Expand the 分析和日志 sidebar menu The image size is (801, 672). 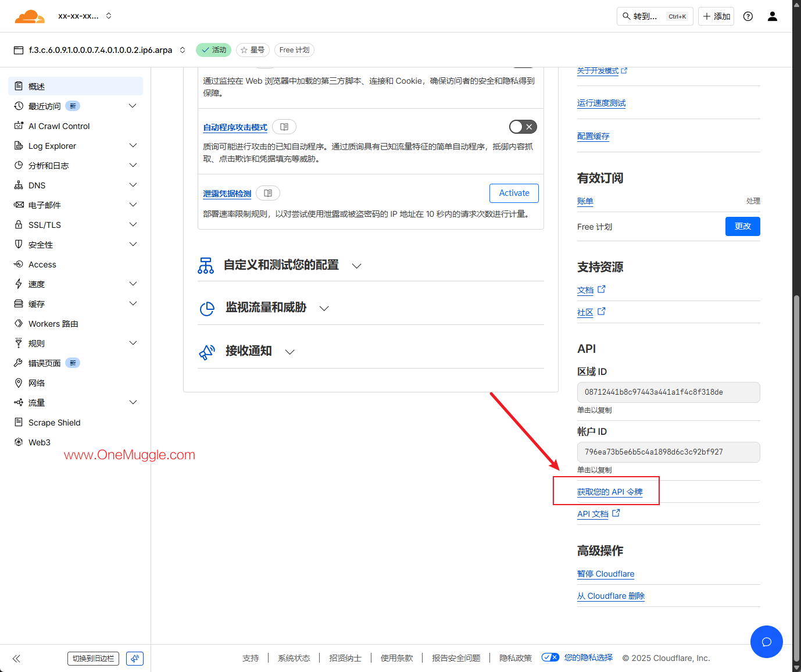[133, 165]
